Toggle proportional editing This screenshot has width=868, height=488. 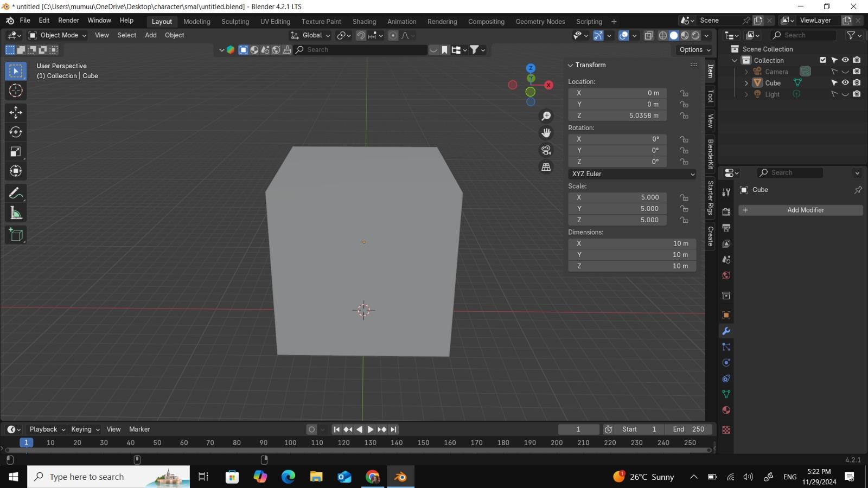click(x=393, y=35)
